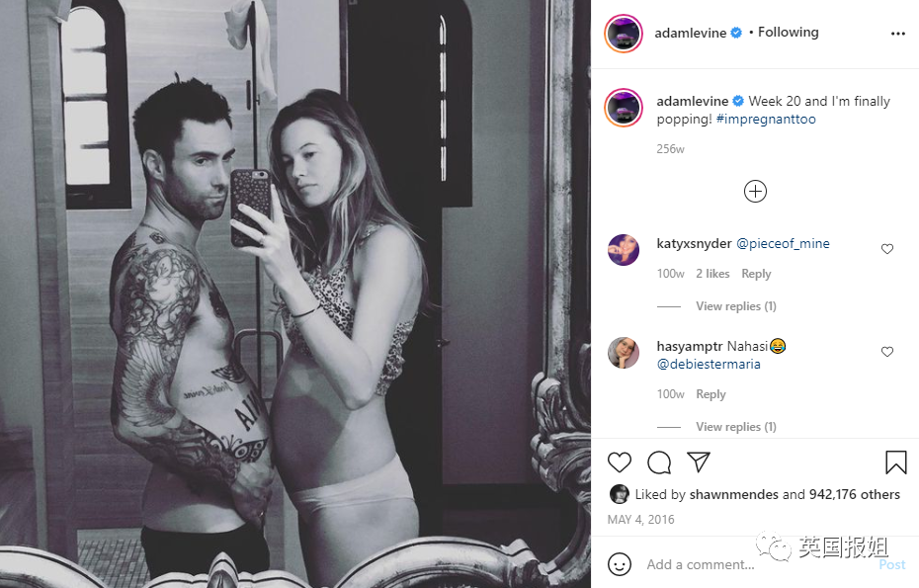This screenshot has height=588, width=919.
Task: Open emoji picker smiley icon
Action: point(620,564)
